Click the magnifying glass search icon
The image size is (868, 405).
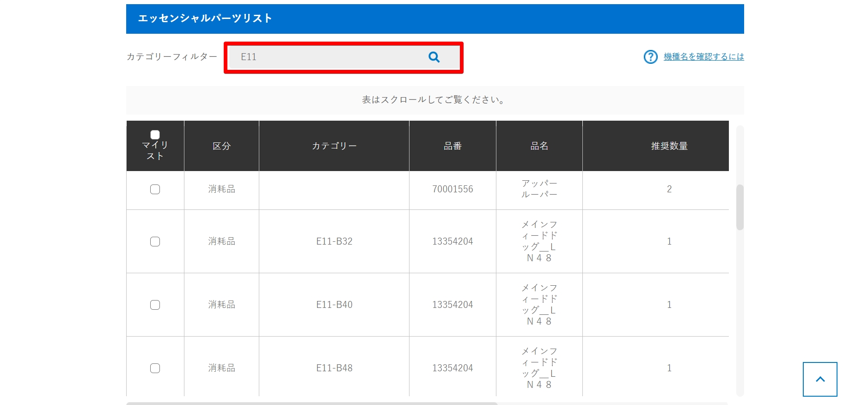tap(434, 57)
